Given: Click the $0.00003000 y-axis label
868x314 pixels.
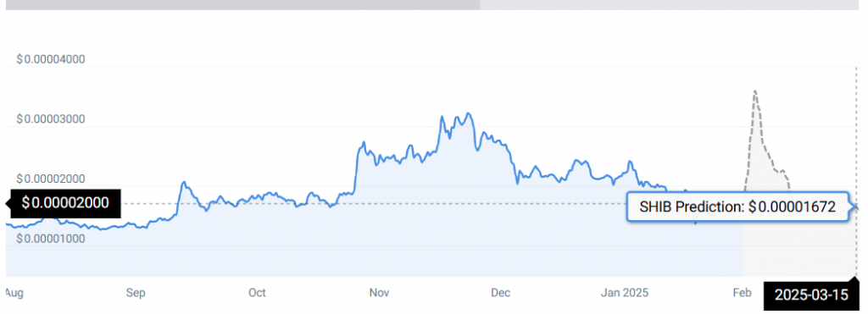Looking at the screenshot, I should [x=50, y=118].
